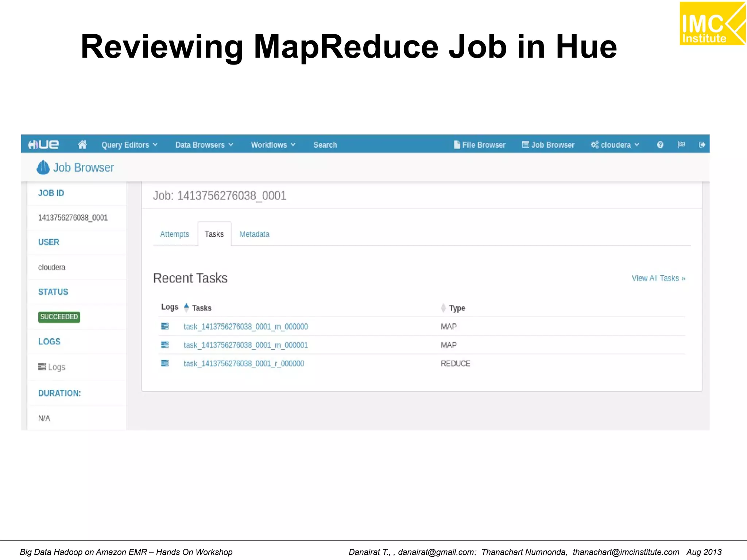Open logs icon for task m_000001
747x560 pixels.
coord(165,345)
